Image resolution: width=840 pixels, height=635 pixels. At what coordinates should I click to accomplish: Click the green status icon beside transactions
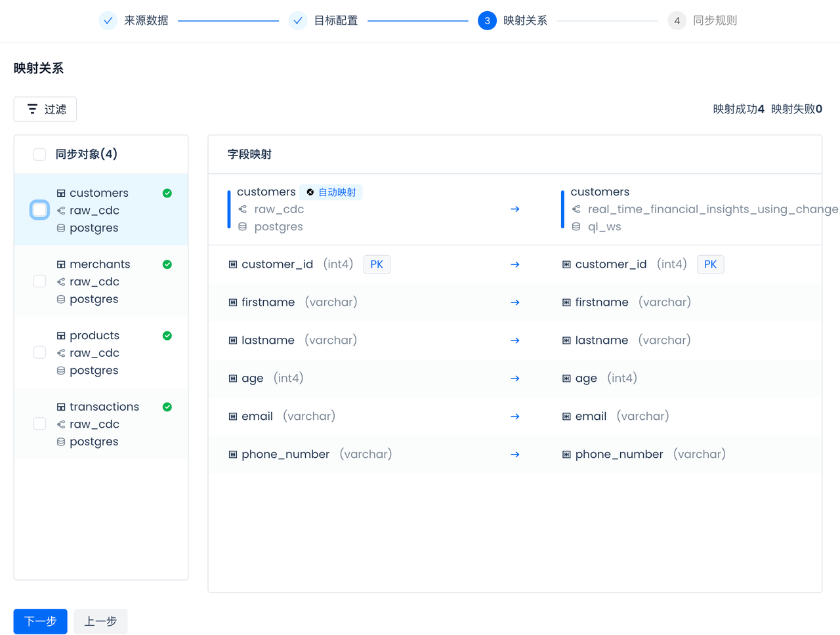[x=167, y=407]
